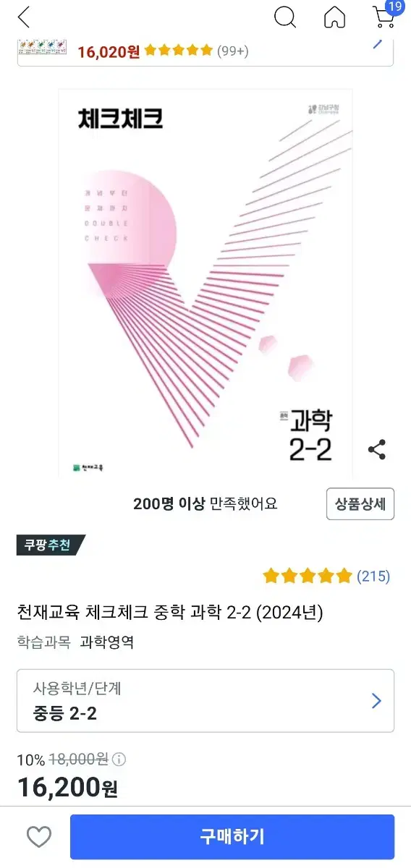This screenshot has height=868, width=411.
Task: Open the shopping cart with 19 items
Action: (x=385, y=15)
